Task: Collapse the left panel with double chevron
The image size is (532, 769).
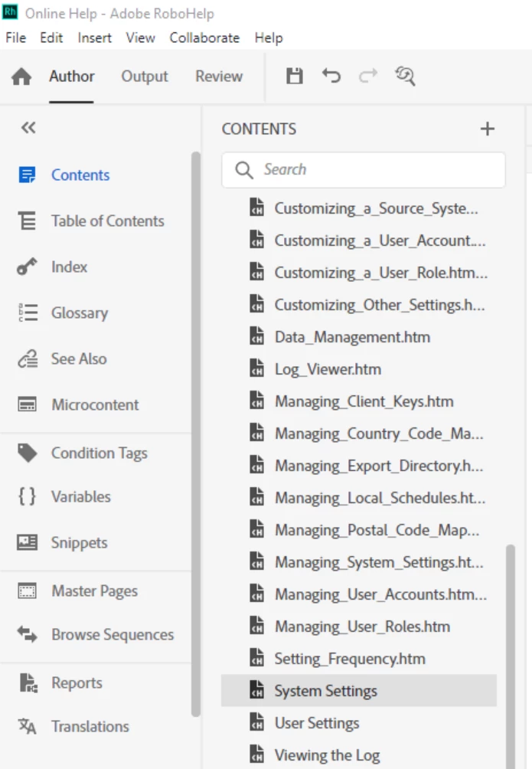Action: pyautogui.click(x=28, y=128)
